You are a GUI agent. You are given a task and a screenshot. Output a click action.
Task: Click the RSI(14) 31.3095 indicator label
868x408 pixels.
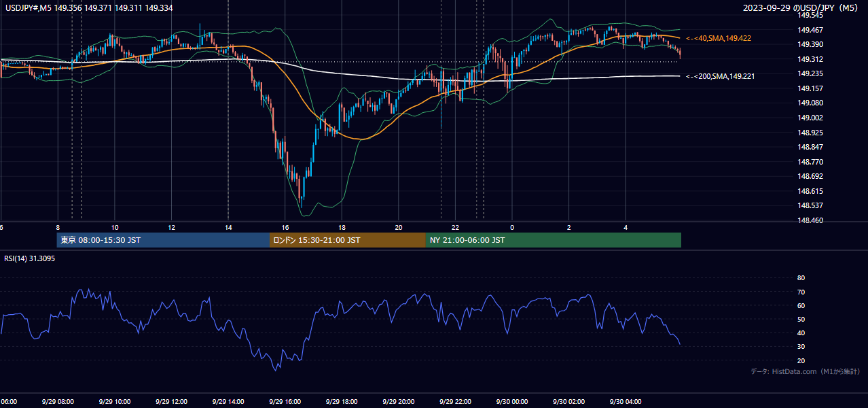29,258
